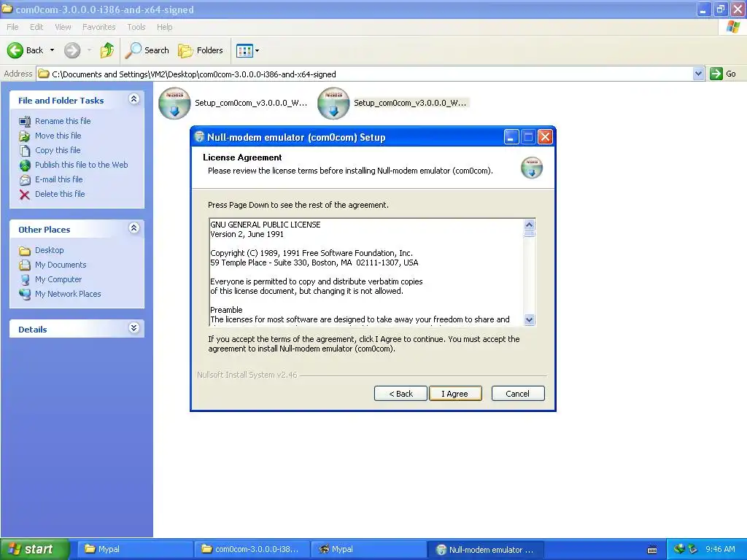747x560 pixels.
Task: Collapse the Other Places panel
Action: click(134, 228)
